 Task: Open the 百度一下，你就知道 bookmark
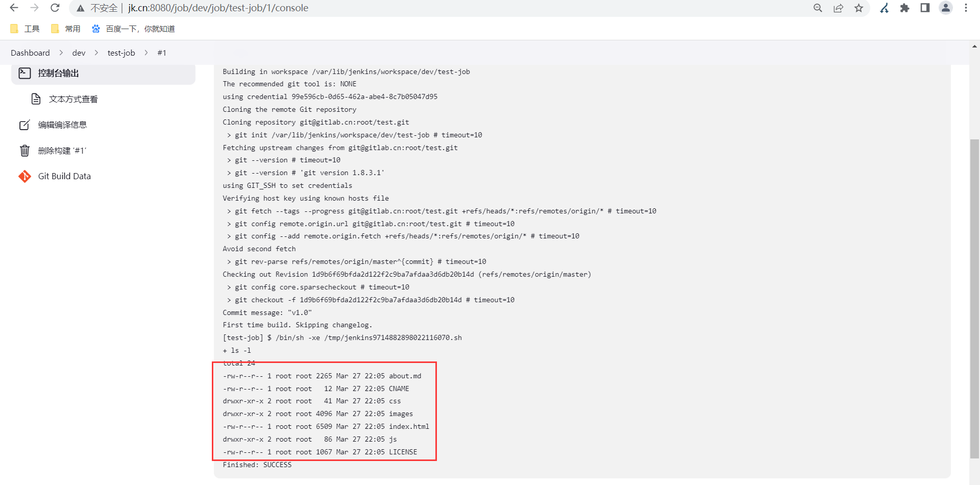[x=133, y=29]
